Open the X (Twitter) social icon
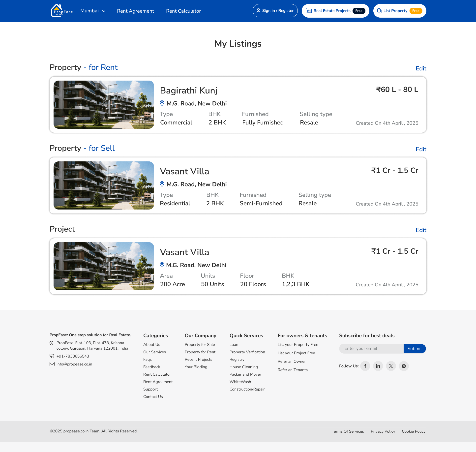This screenshot has height=452, width=476. [x=391, y=366]
